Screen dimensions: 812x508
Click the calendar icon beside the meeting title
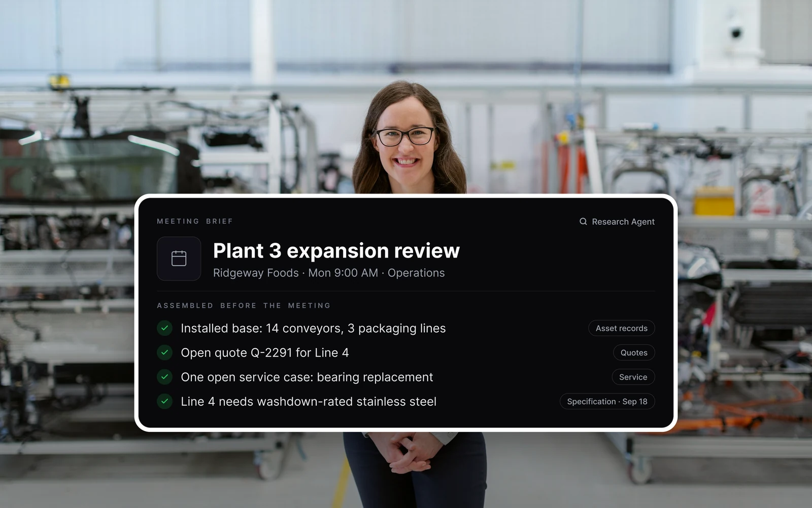tap(179, 259)
